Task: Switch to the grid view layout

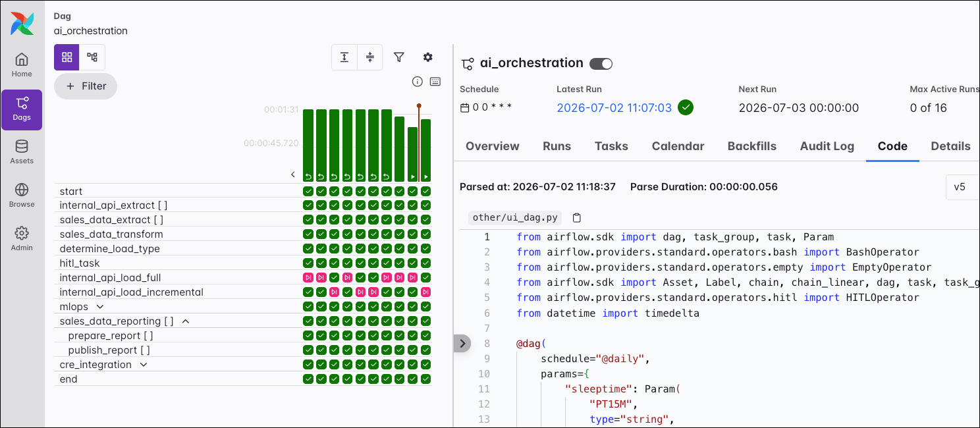Action: (x=67, y=57)
